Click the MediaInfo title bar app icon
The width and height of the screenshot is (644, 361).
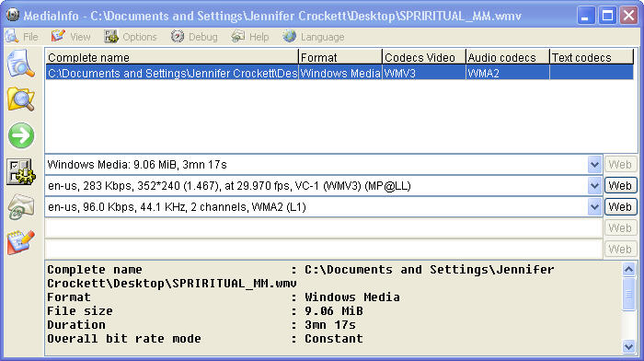(13, 16)
